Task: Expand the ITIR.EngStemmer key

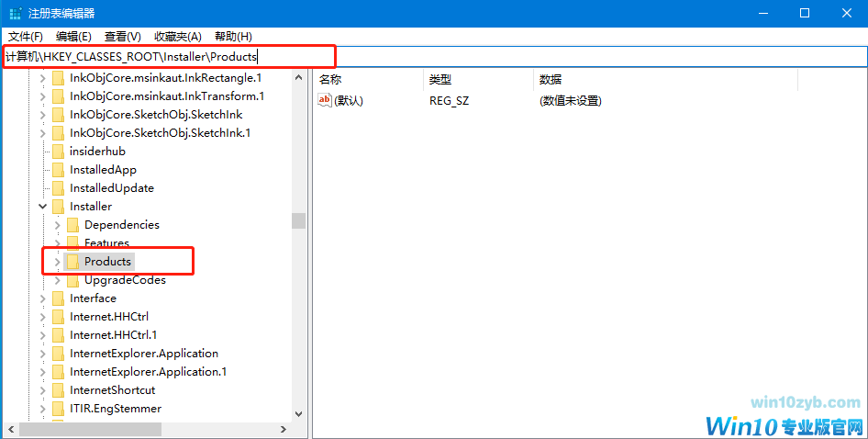Action: [42, 409]
